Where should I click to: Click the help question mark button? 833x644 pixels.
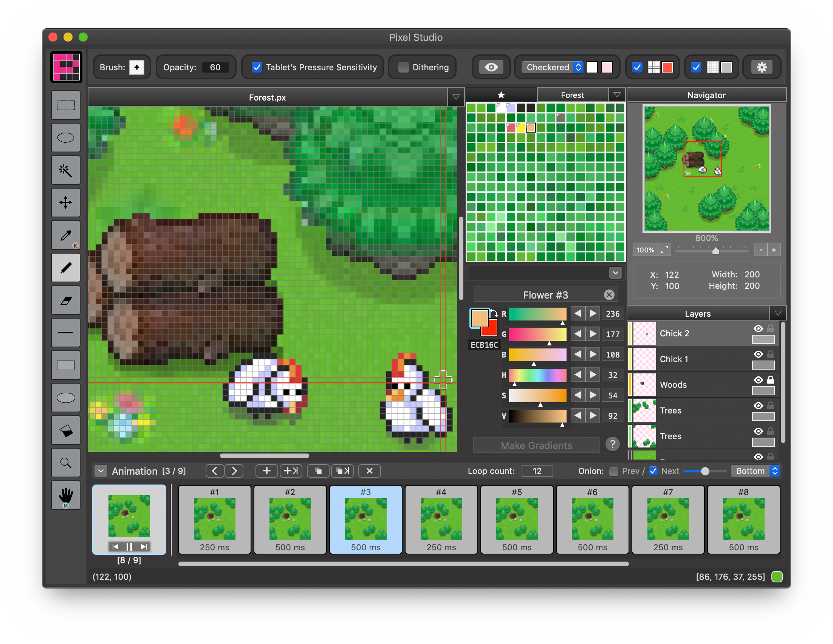(612, 444)
